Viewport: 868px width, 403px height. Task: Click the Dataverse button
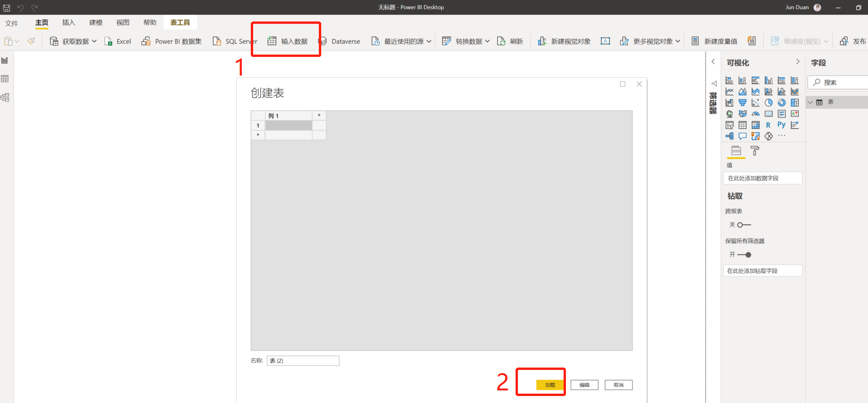339,41
